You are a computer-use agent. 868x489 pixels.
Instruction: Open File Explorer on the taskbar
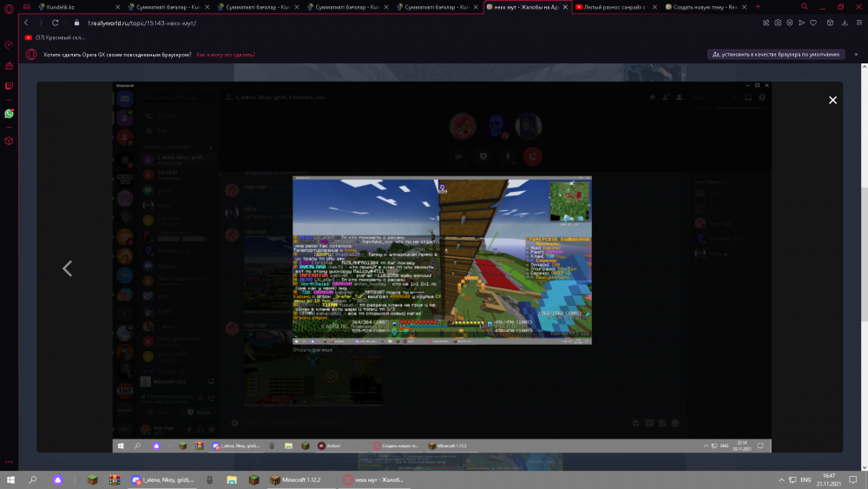[x=232, y=480]
